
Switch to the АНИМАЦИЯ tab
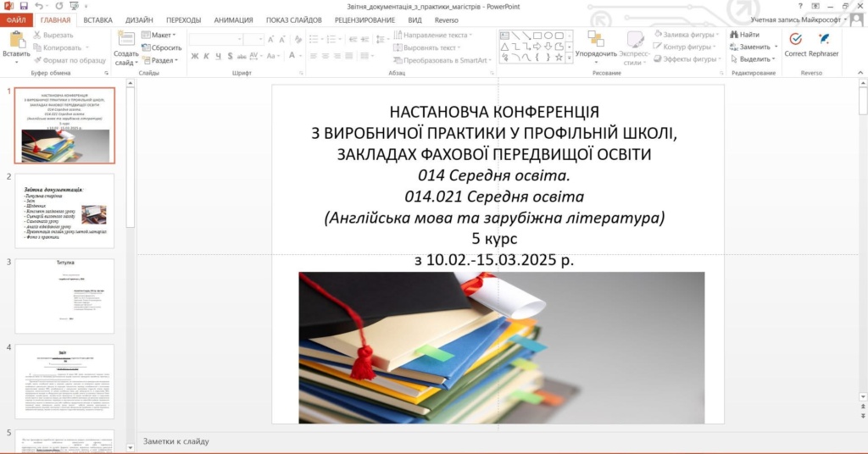pos(234,20)
